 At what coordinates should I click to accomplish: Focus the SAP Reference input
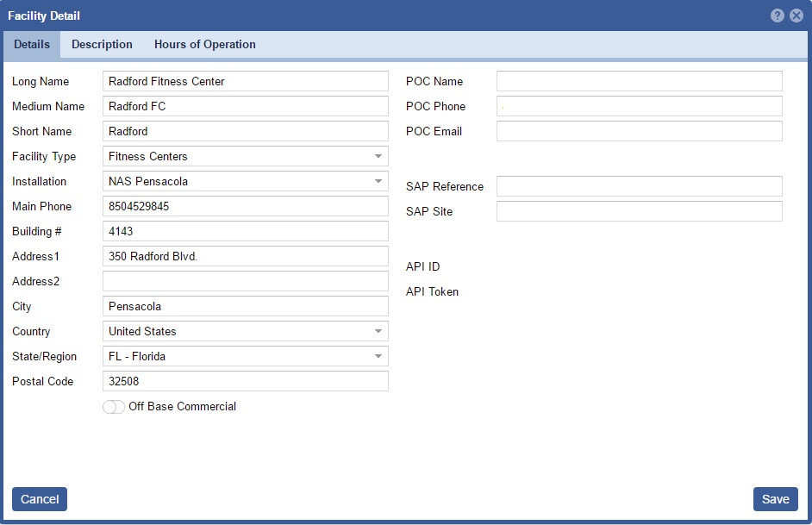pos(639,187)
